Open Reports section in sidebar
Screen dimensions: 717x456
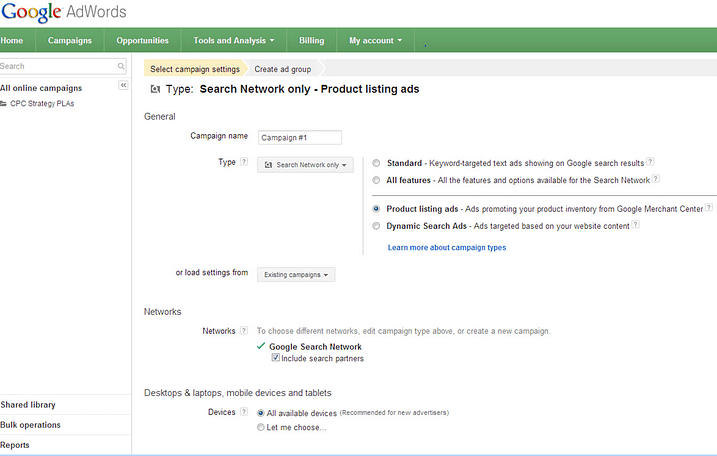pyautogui.click(x=15, y=445)
